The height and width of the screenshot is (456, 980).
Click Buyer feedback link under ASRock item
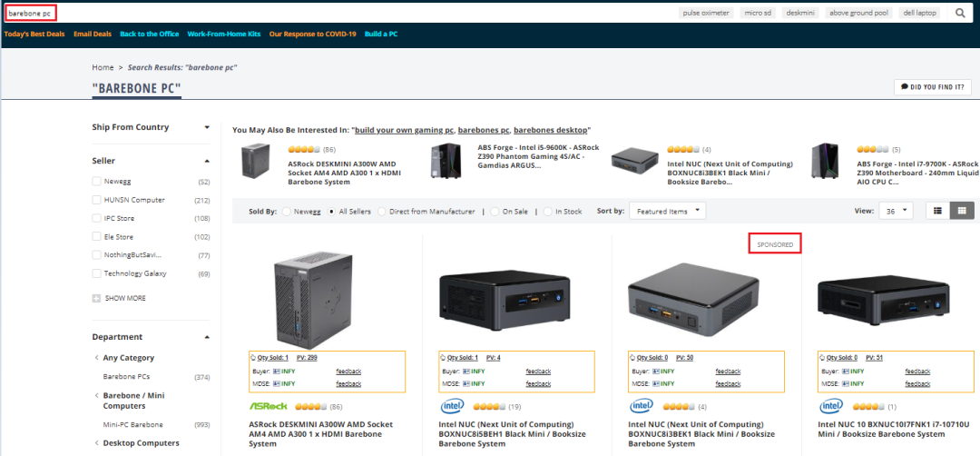tap(348, 371)
